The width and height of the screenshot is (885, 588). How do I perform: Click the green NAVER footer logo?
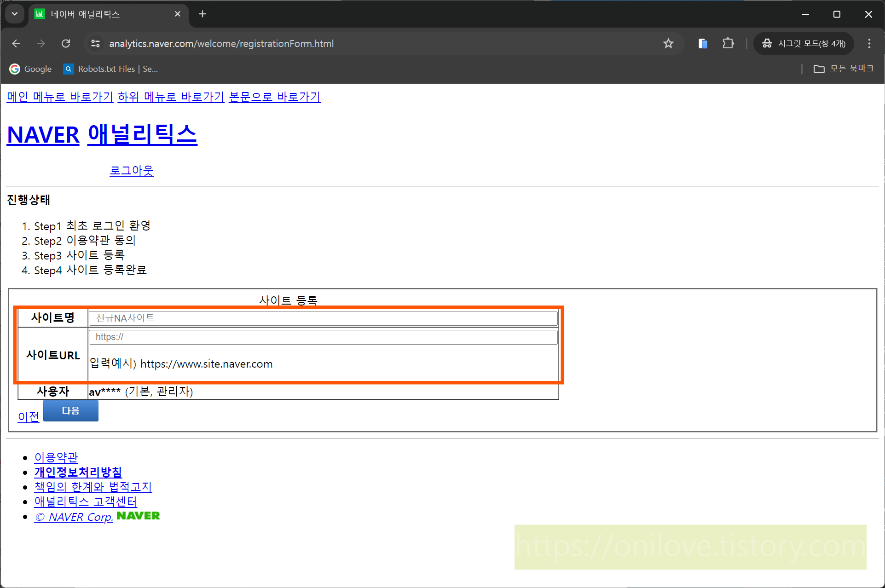(x=138, y=516)
